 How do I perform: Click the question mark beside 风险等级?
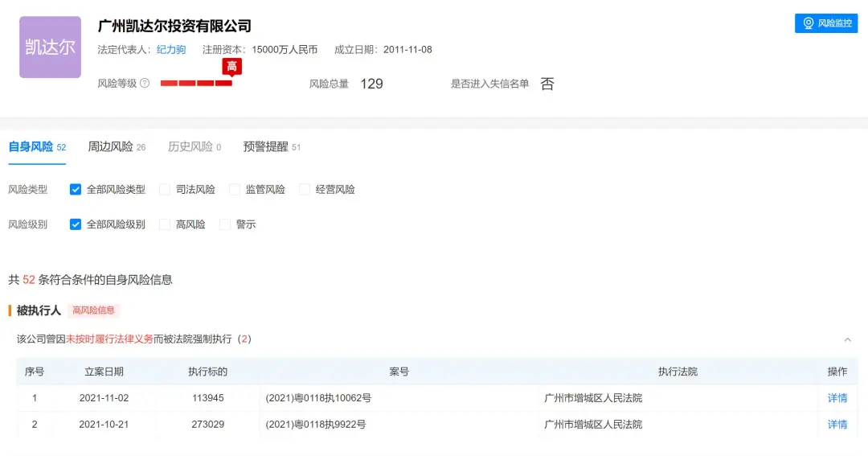click(x=145, y=83)
